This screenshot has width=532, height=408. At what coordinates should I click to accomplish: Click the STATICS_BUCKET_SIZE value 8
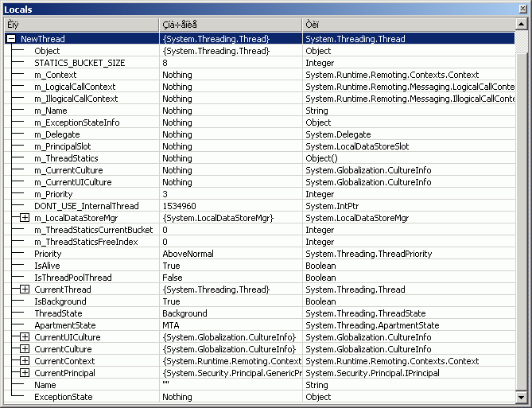click(x=165, y=63)
